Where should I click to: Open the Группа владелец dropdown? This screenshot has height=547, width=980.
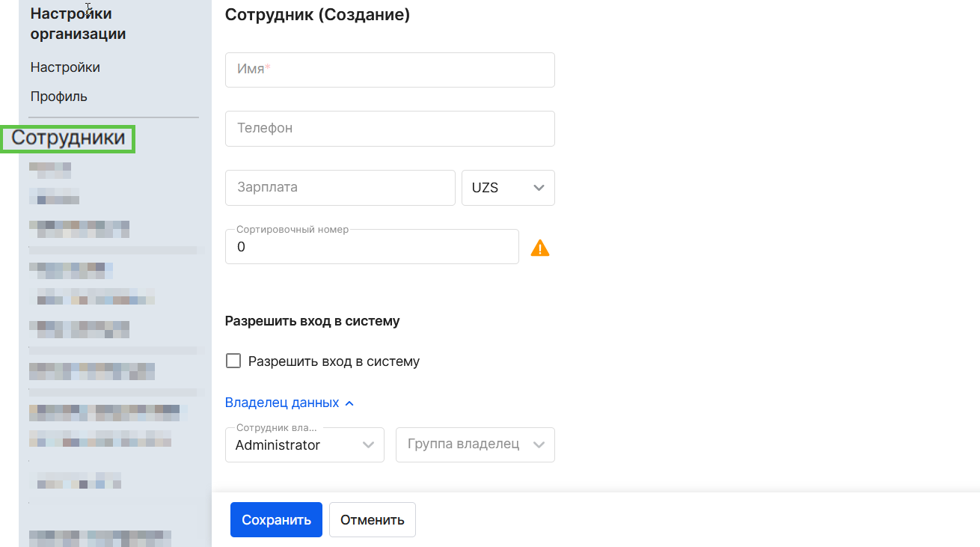(475, 445)
